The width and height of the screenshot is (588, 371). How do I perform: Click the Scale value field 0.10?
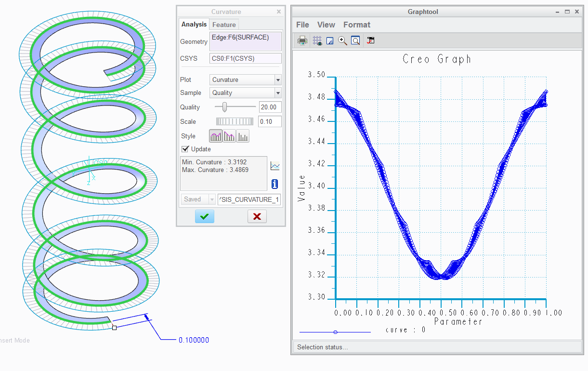[x=270, y=121]
